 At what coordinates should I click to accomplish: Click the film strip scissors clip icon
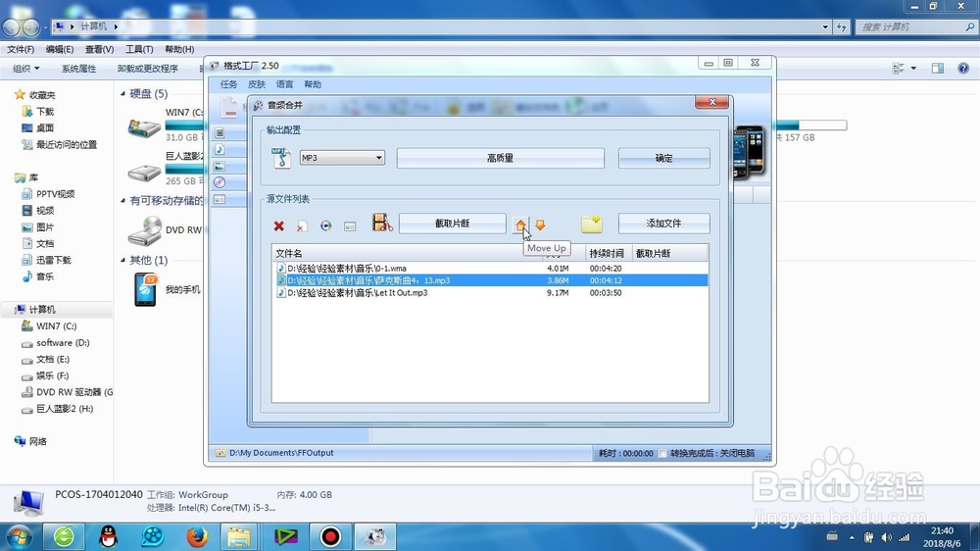coord(382,223)
